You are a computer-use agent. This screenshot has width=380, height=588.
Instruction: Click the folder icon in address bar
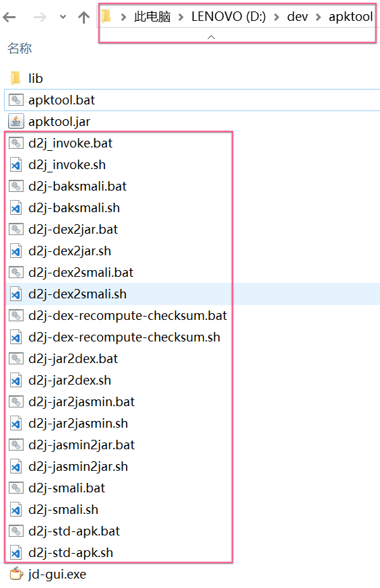click(x=106, y=16)
